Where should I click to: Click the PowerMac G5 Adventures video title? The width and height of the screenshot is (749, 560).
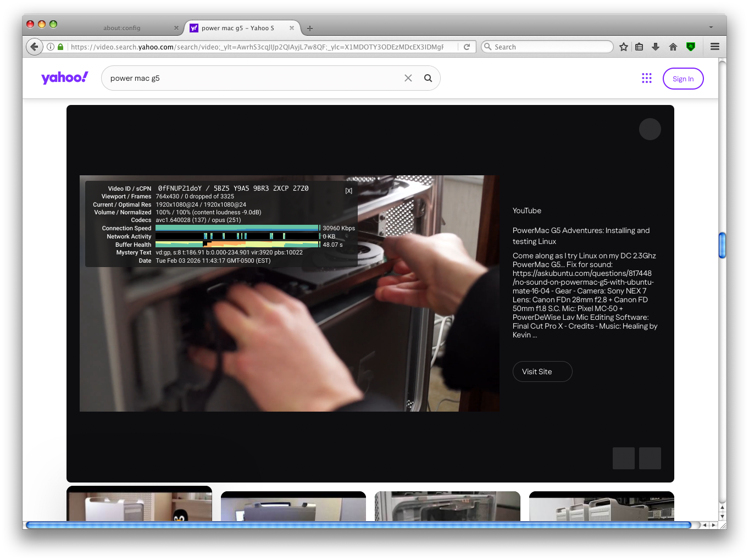point(581,236)
